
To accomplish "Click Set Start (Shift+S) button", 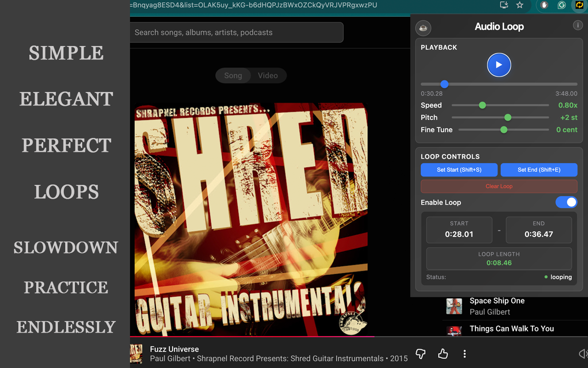I will click(459, 170).
